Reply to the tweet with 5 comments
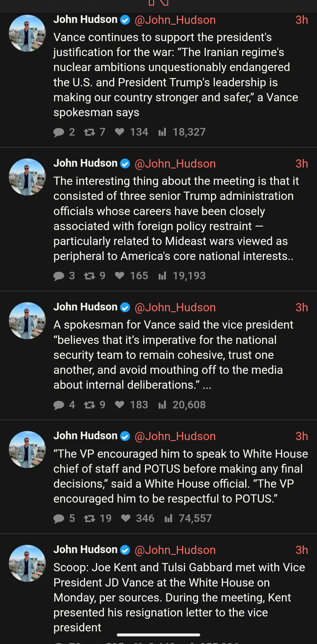Viewport: 317px width, 644px height. (x=59, y=519)
